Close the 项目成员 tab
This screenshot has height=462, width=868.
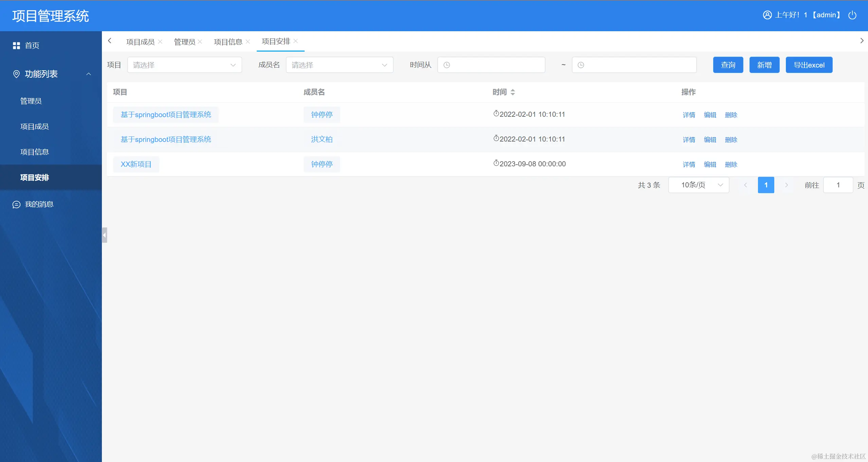160,41
